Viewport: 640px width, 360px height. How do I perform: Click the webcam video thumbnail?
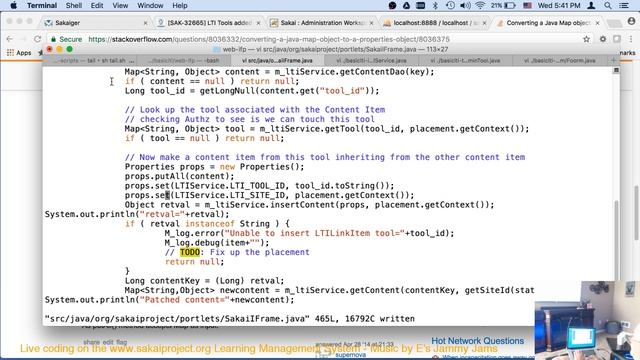point(587,320)
